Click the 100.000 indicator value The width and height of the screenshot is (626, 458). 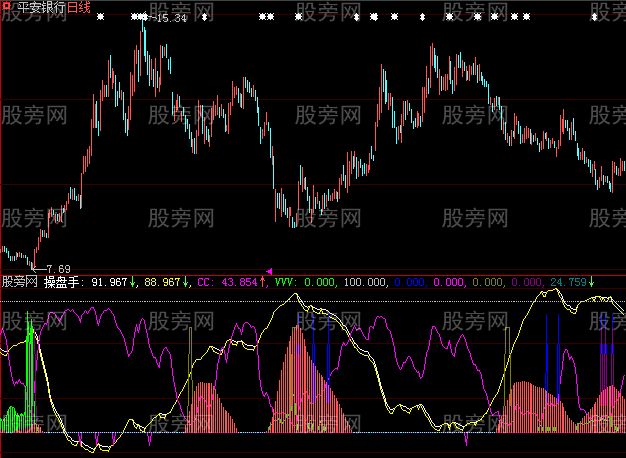coord(366,282)
